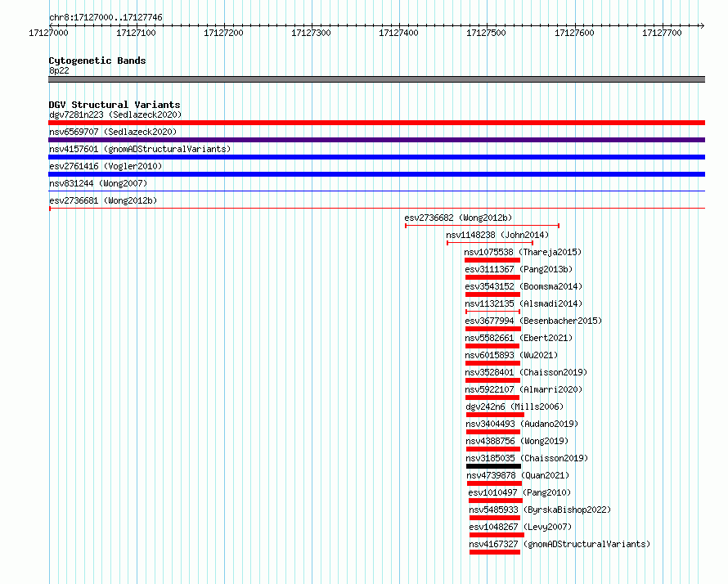Screen dimensions: 728x584
Task: Click nsv1075538 (Thareja2015) label
Action: point(523,252)
